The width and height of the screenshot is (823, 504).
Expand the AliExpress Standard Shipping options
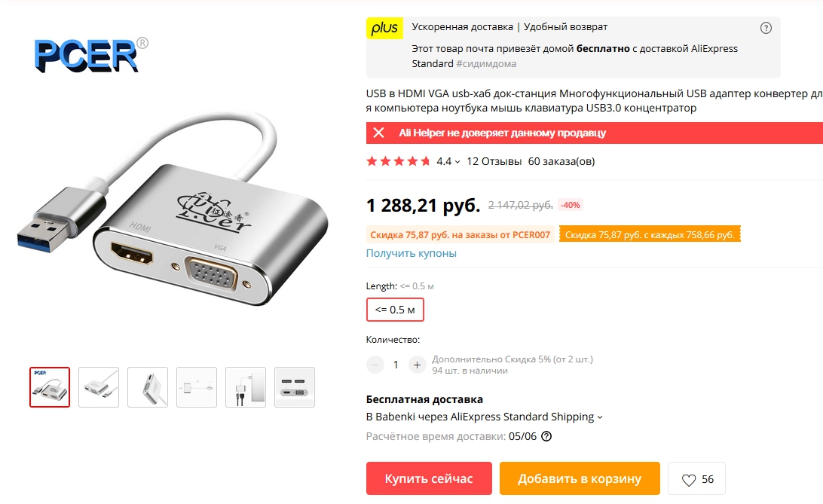(600, 417)
